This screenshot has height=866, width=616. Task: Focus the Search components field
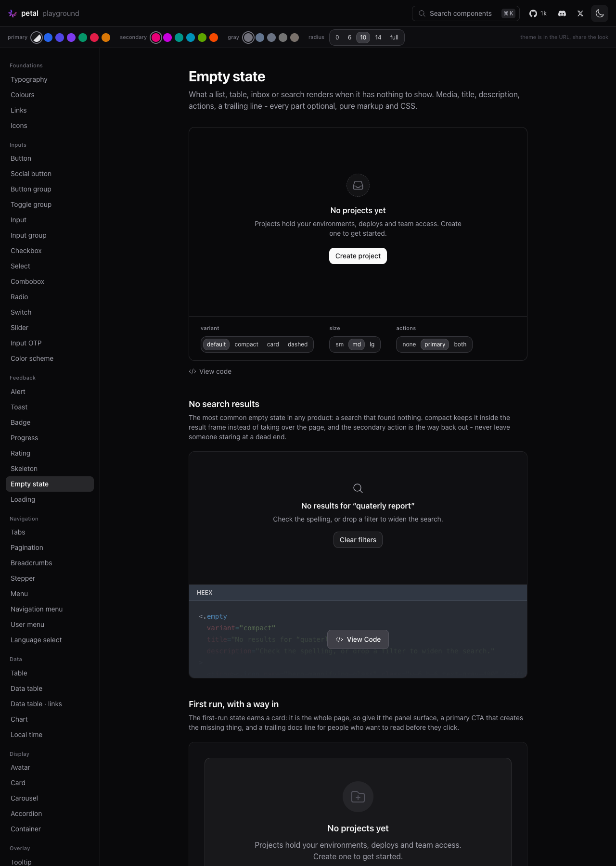(x=466, y=13)
